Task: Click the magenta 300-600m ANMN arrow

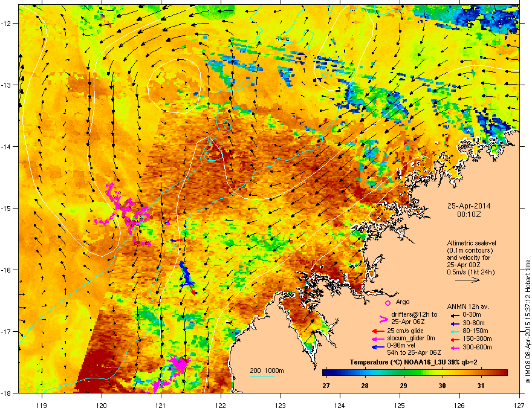Action: [455, 348]
